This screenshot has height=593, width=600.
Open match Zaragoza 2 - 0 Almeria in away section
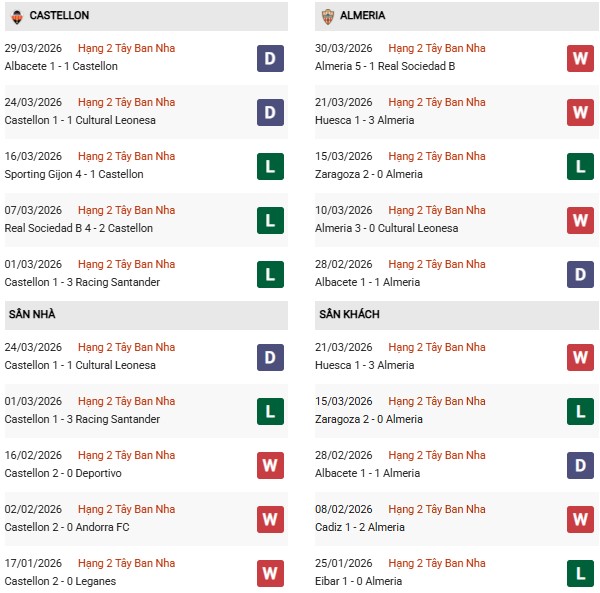pyautogui.click(x=370, y=419)
